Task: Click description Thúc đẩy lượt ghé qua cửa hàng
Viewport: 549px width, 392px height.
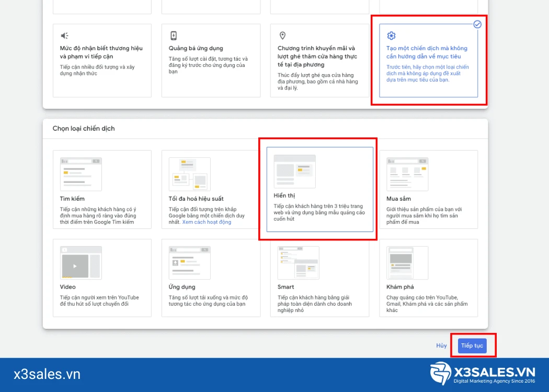Action: (x=318, y=82)
